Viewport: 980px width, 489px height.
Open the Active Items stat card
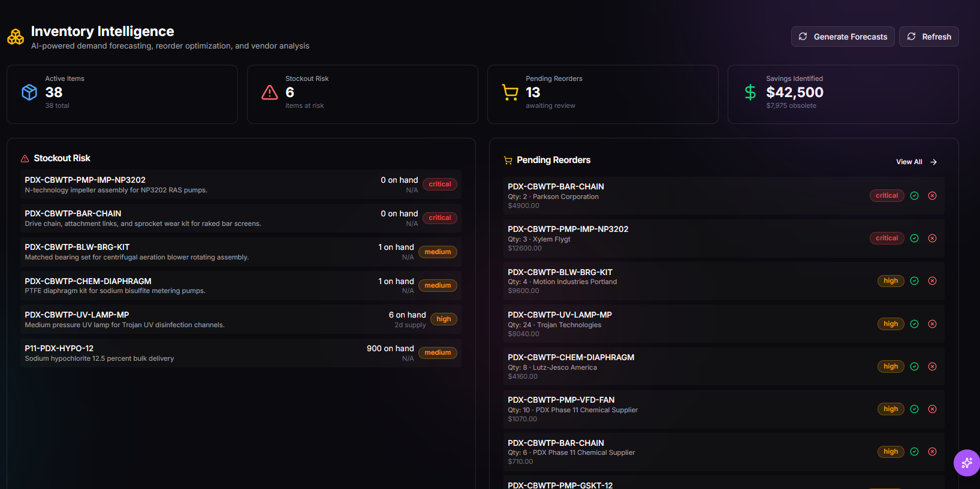122,95
